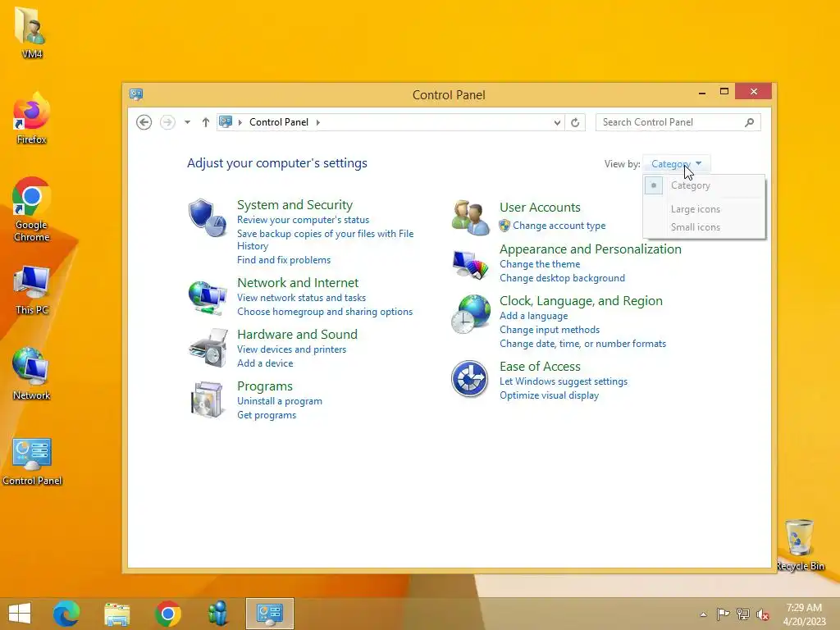Click the Control Panel breadcrumb text

pos(279,122)
